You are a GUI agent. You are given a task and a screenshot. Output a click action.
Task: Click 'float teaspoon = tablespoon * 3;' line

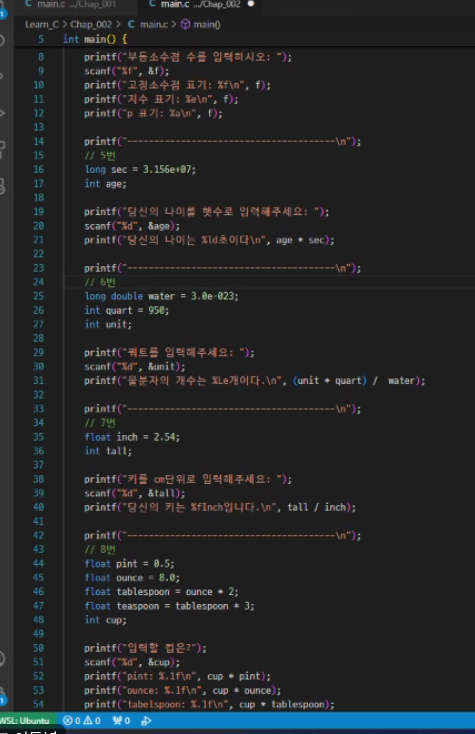point(169,606)
